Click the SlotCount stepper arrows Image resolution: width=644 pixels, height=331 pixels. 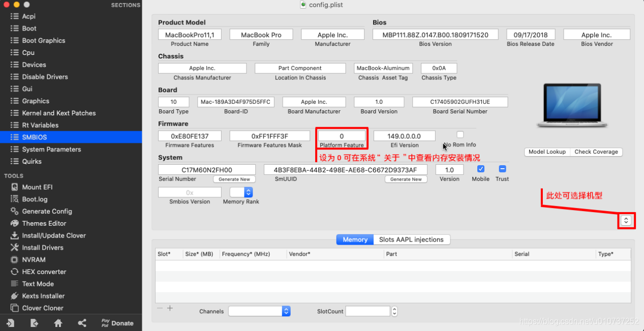coord(394,311)
